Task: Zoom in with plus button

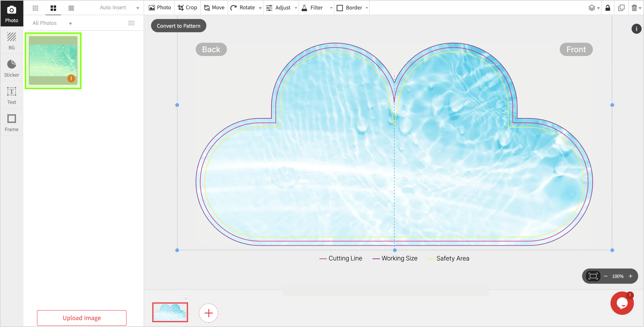Action: pyautogui.click(x=631, y=276)
